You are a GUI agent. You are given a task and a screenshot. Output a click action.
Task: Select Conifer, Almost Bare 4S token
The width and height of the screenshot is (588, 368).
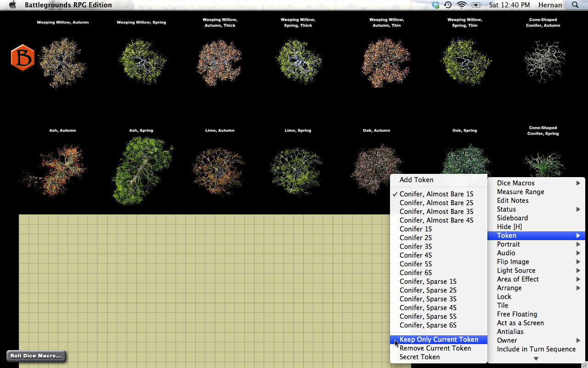pyautogui.click(x=439, y=220)
